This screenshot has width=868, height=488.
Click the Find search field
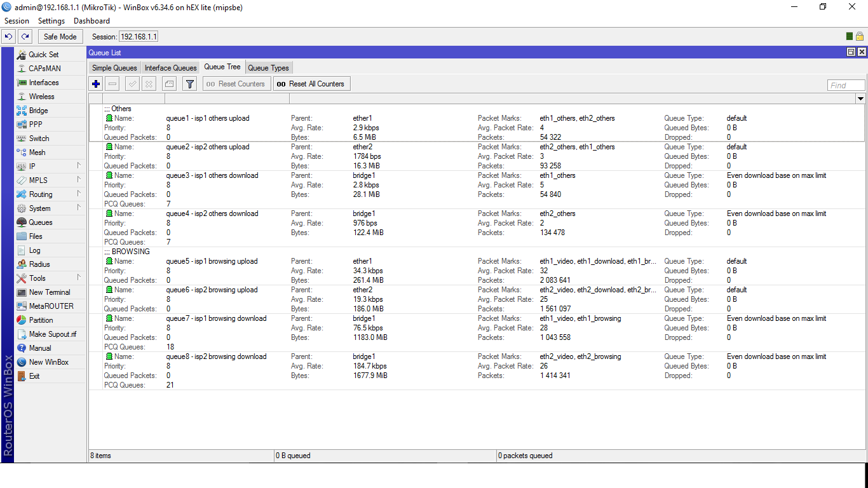(x=845, y=85)
